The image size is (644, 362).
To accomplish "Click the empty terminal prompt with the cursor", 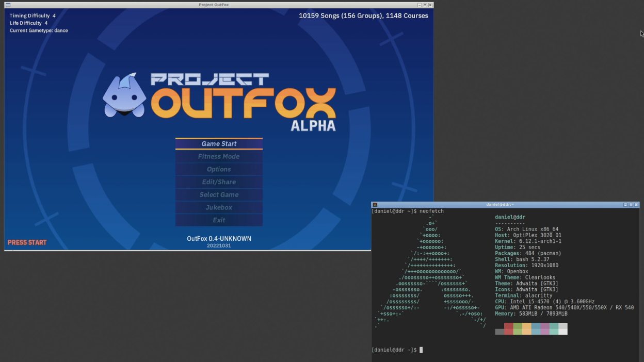I will (397, 350).
